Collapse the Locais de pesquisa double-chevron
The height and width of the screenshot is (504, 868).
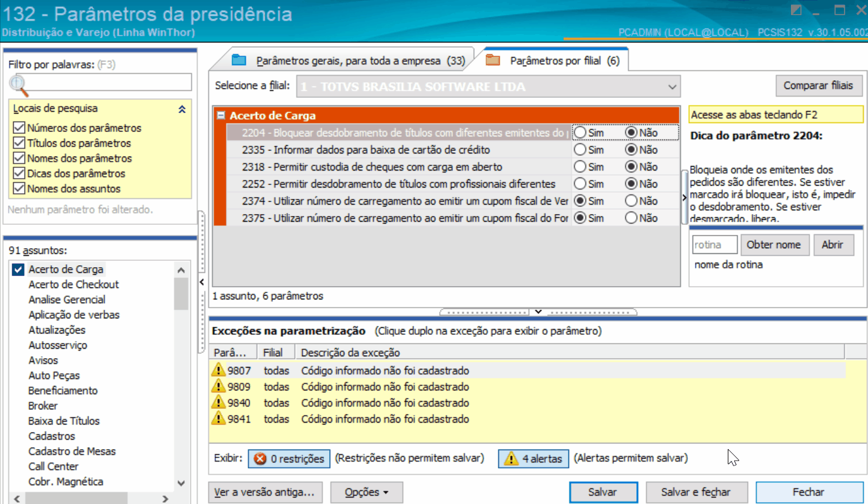(x=182, y=109)
